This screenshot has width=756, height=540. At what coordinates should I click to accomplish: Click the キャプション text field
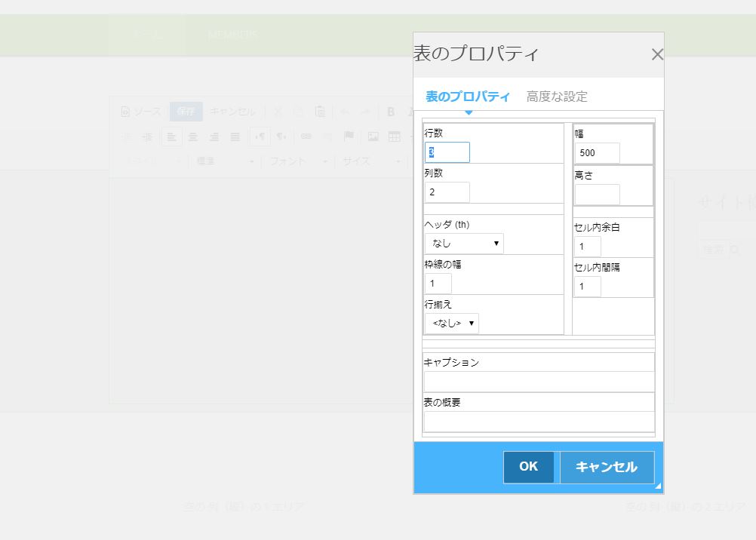click(539, 382)
